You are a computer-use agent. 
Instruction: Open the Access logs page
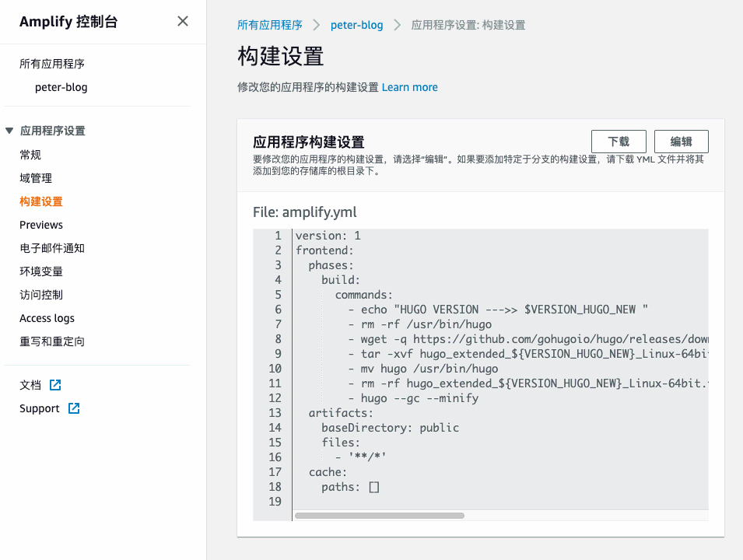coord(46,317)
